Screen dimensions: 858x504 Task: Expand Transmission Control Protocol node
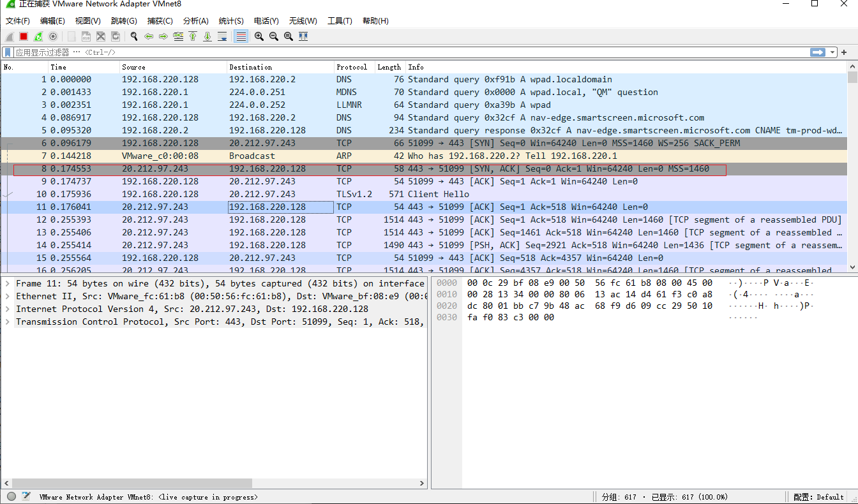8,322
